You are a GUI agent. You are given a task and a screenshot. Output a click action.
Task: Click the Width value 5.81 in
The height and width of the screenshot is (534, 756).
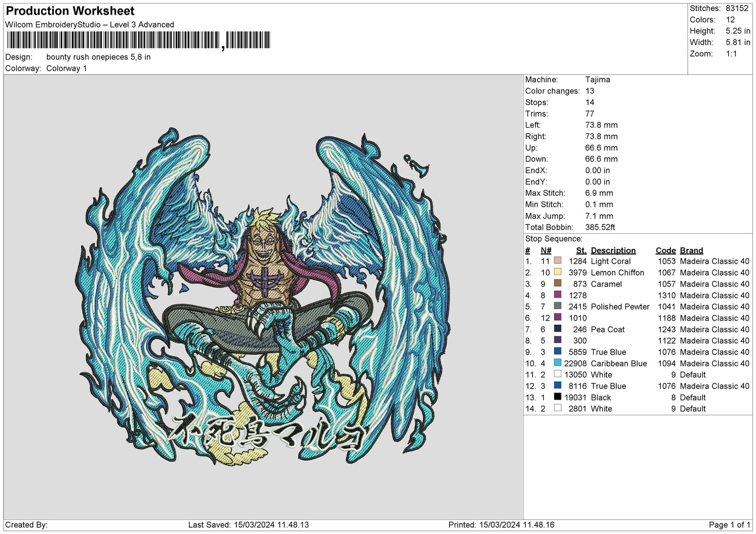(738, 42)
